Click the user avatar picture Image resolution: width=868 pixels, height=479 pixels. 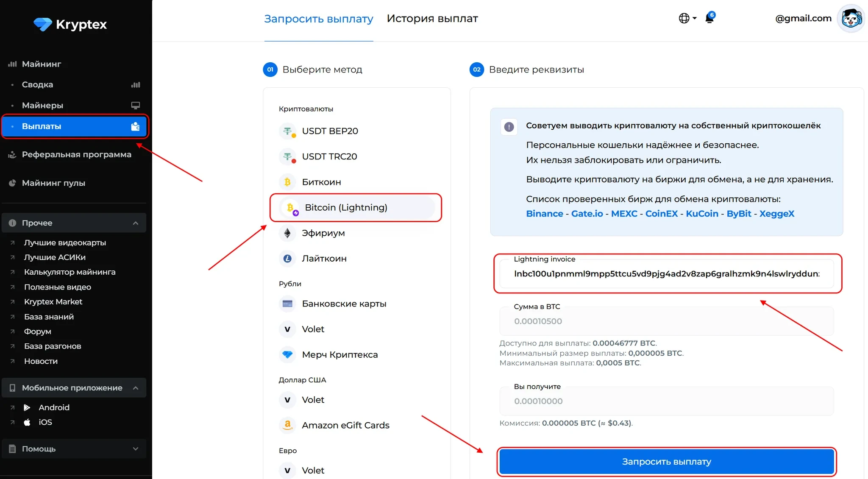coord(851,19)
